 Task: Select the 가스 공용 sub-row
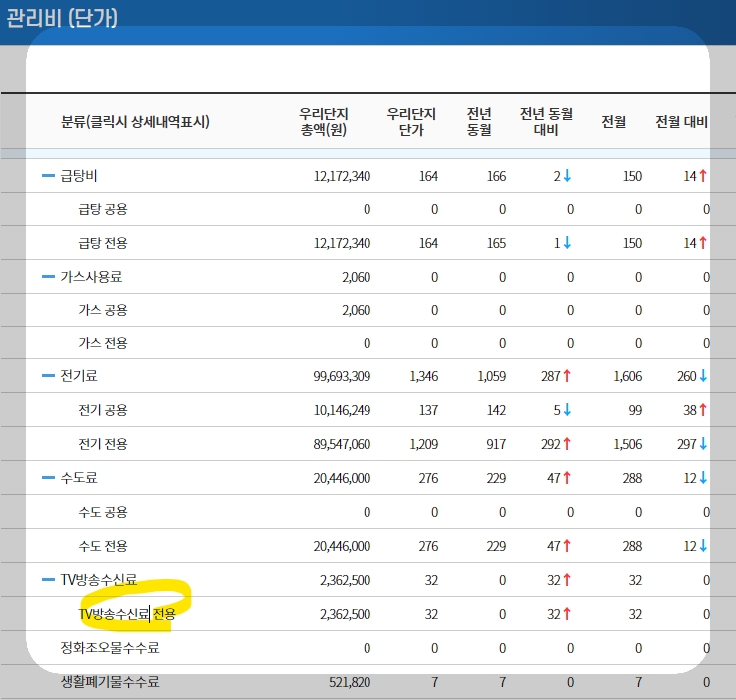tap(102, 310)
